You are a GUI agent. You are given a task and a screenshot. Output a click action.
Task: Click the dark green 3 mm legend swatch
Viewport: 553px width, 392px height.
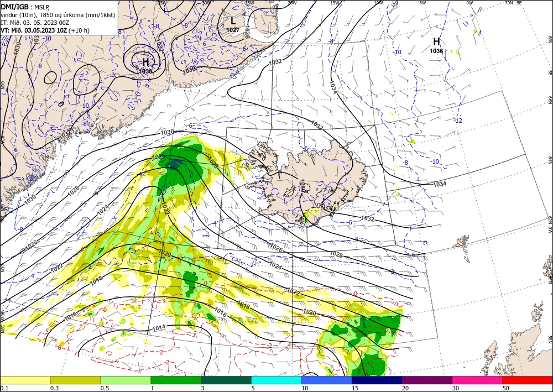coord(226,380)
